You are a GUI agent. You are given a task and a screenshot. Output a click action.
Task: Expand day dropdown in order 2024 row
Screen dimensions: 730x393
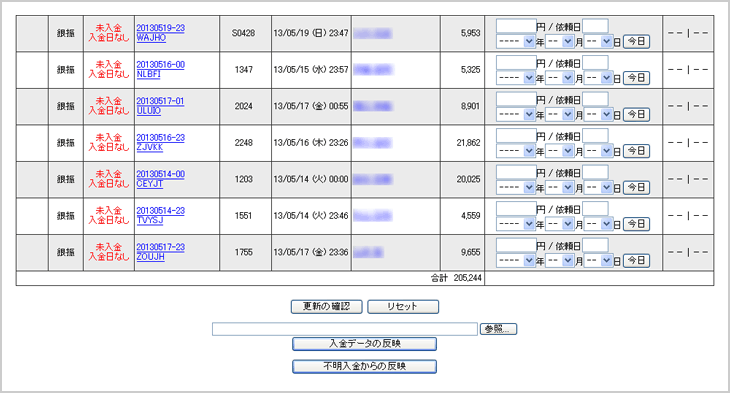[598, 115]
